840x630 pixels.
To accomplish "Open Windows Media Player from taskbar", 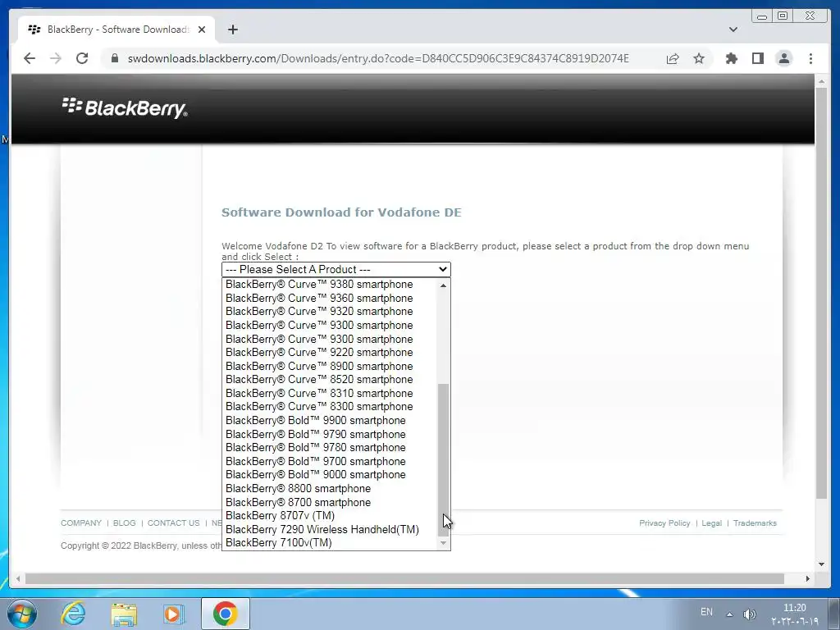I will click(x=173, y=614).
